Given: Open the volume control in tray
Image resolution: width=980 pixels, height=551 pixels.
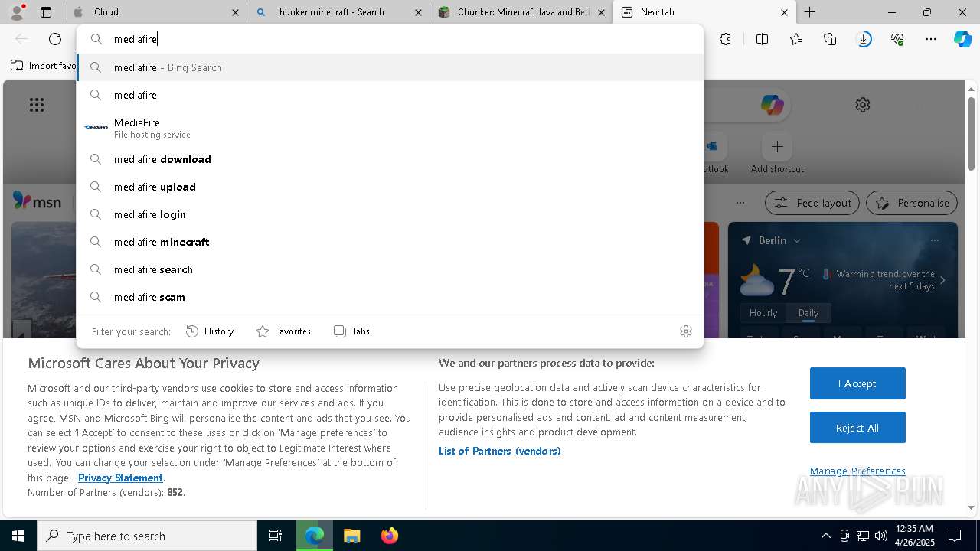Looking at the screenshot, I should [x=880, y=536].
